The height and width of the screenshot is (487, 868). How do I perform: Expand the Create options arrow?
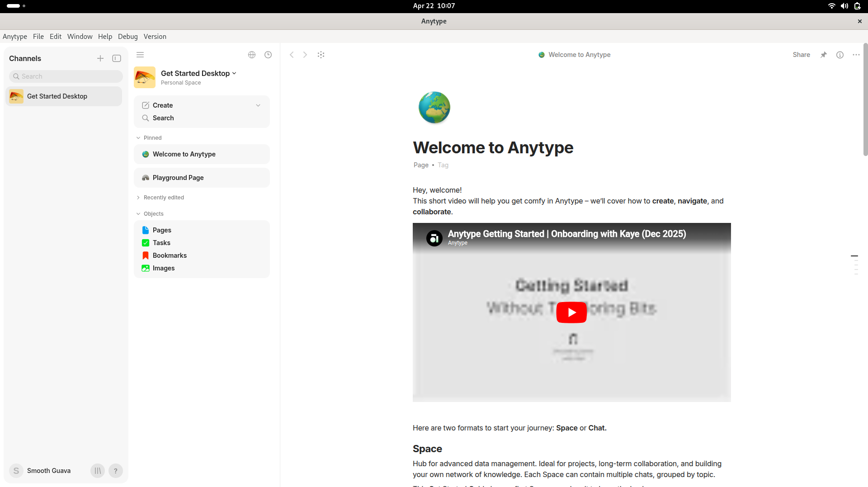click(258, 105)
